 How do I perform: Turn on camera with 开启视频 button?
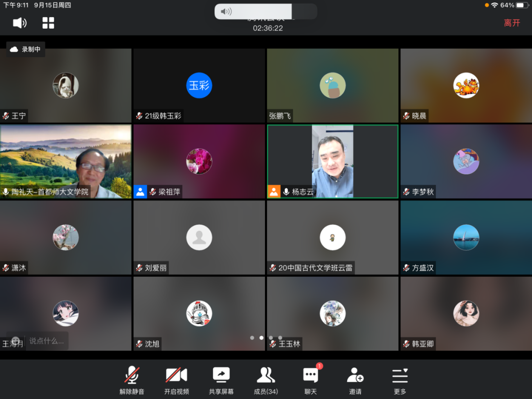tap(176, 381)
